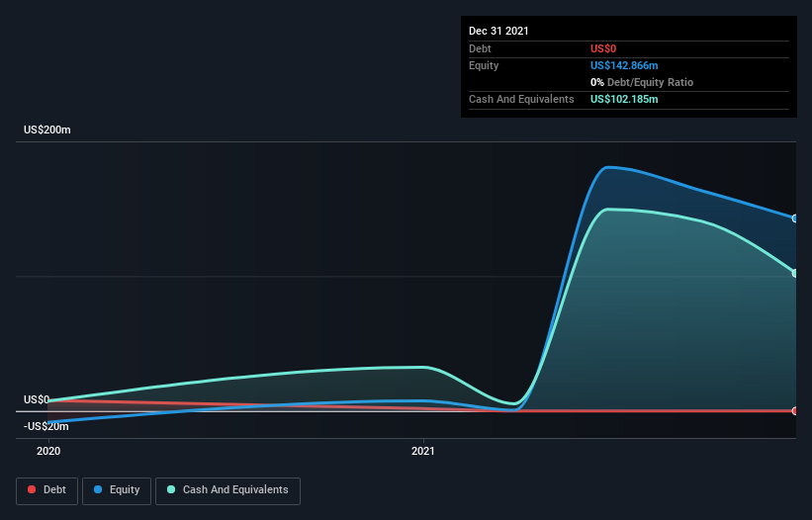The width and height of the screenshot is (812, 520).
Task: Click the red US$0 debt value
Action: coord(603,48)
